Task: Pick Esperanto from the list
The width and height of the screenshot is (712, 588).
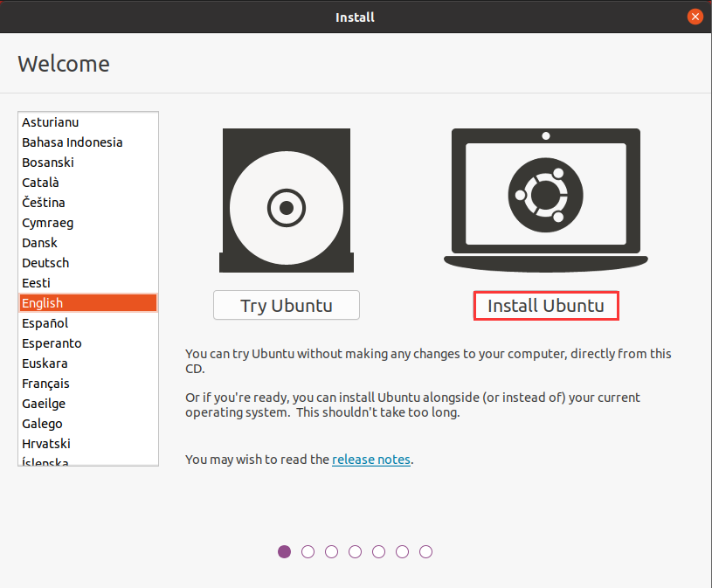Action: (52, 343)
